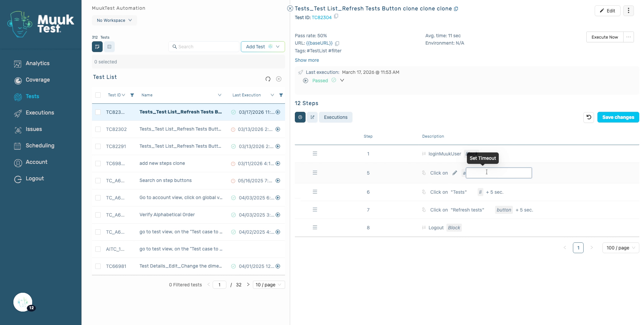Check the 'Verify Alphabetical Order' test
644x325 pixels.
tap(98, 215)
